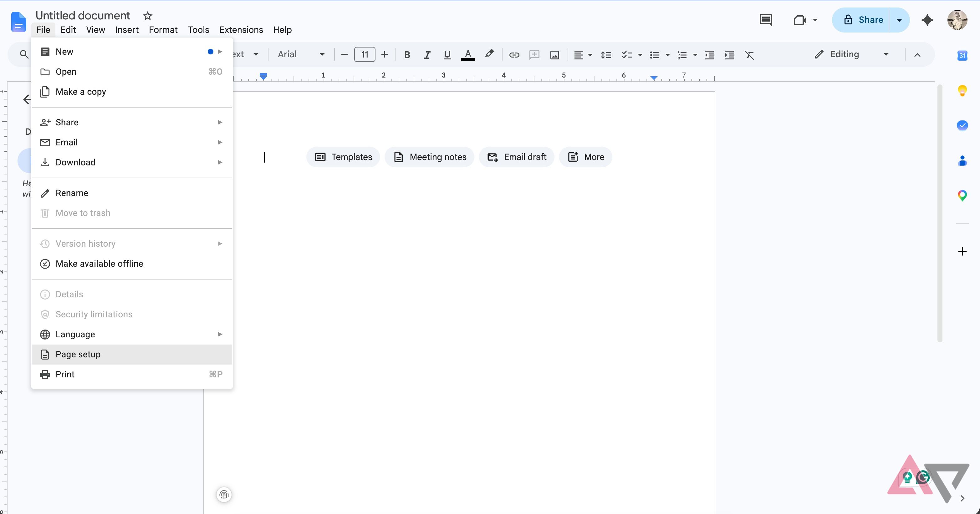Click the Gemini sparkle icon
Image resolution: width=980 pixels, height=514 pixels.
(x=927, y=20)
